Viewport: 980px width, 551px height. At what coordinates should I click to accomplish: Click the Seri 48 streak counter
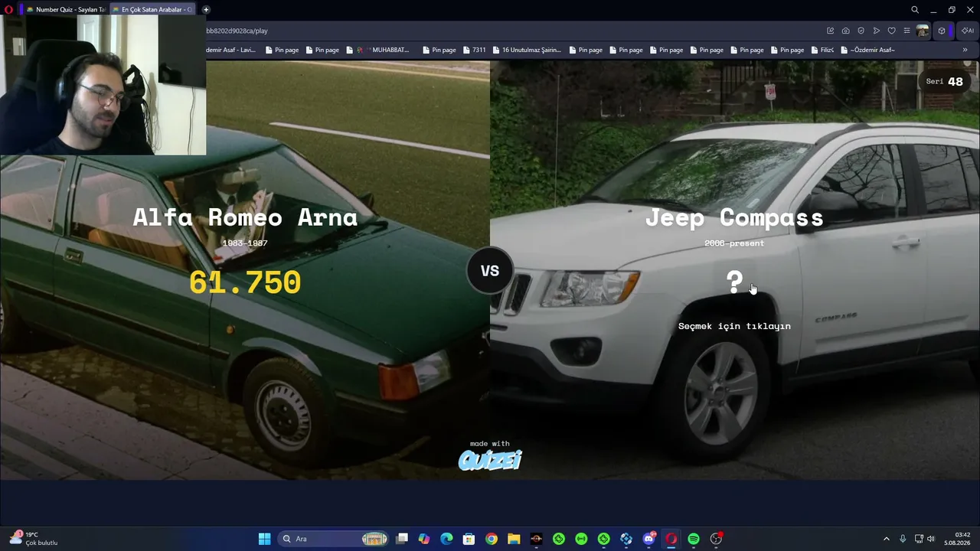coord(945,82)
